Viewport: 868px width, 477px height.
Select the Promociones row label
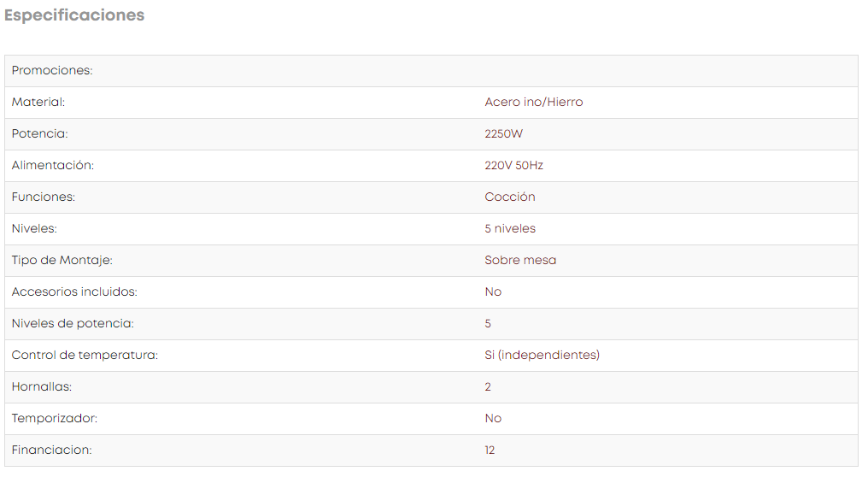pos(52,70)
